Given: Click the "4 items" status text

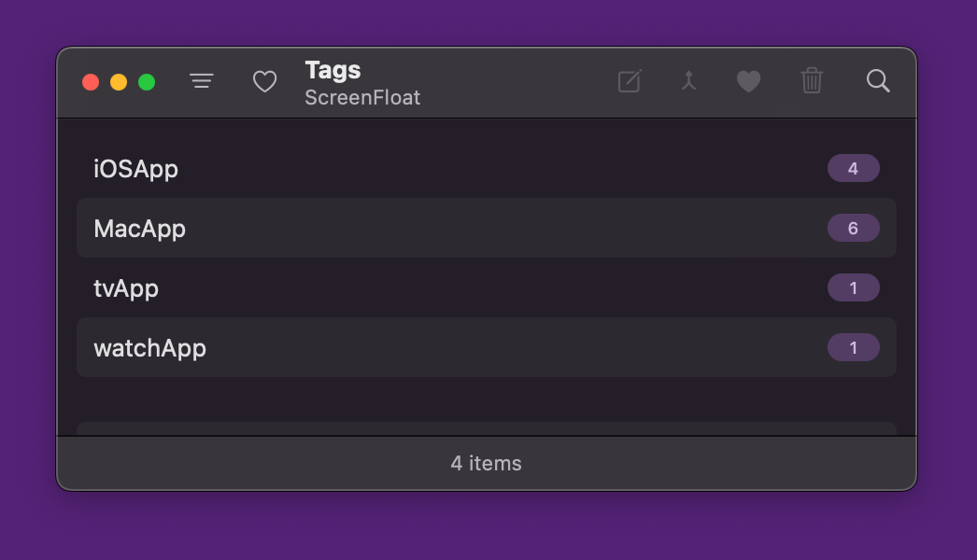Looking at the screenshot, I should tap(486, 464).
